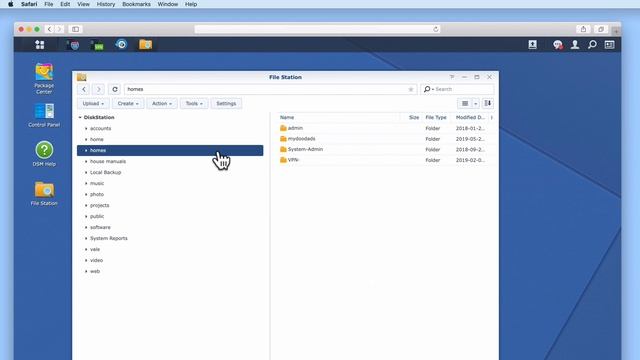Open Safari History menu
Screen dimensions: 640x360
pos(106,4)
